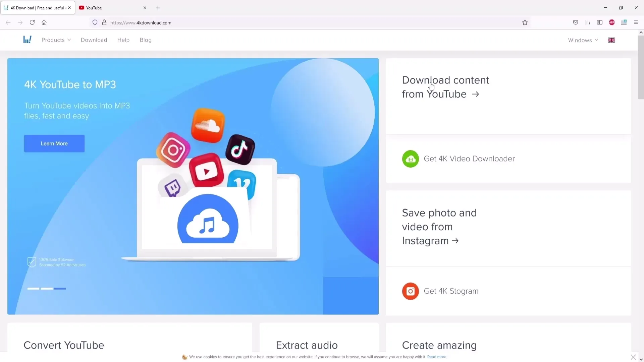This screenshot has height=362, width=644.
Task: Click the 4K Stogram red icon
Action: (411, 291)
